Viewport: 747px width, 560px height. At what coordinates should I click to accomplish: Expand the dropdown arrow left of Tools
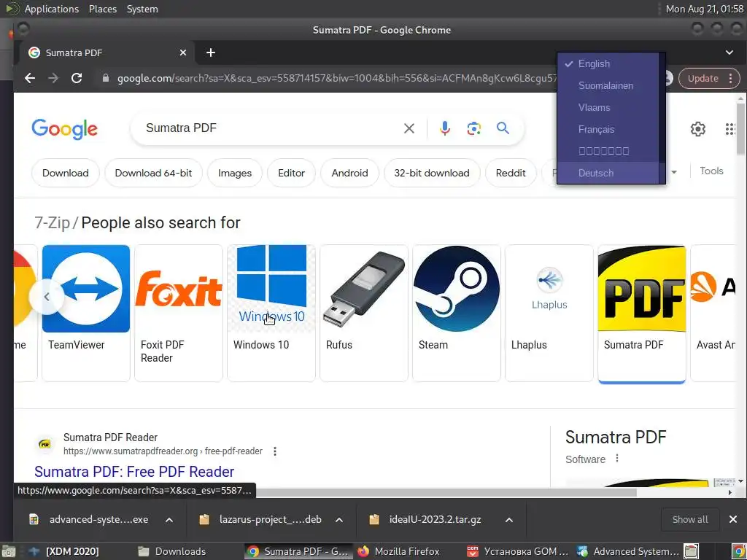pos(673,172)
